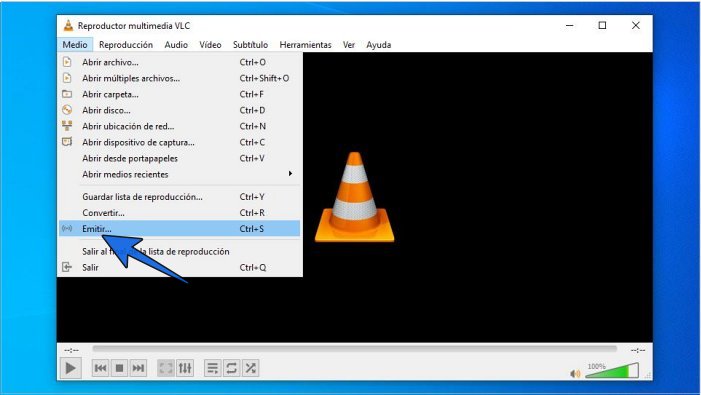The height and width of the screenshot is (395, 701).
Task: Choose Salir al final de la lista
Action: pos(179,252)
